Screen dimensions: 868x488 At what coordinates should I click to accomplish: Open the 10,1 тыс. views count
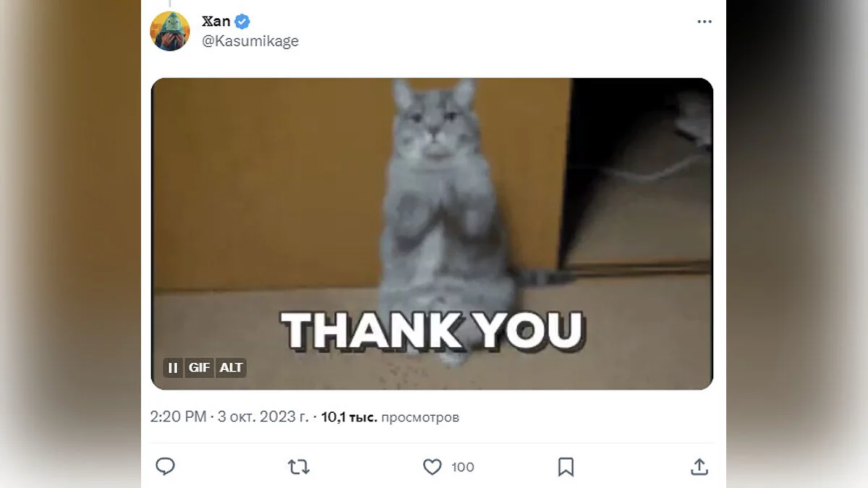click(x=349, y=417)
